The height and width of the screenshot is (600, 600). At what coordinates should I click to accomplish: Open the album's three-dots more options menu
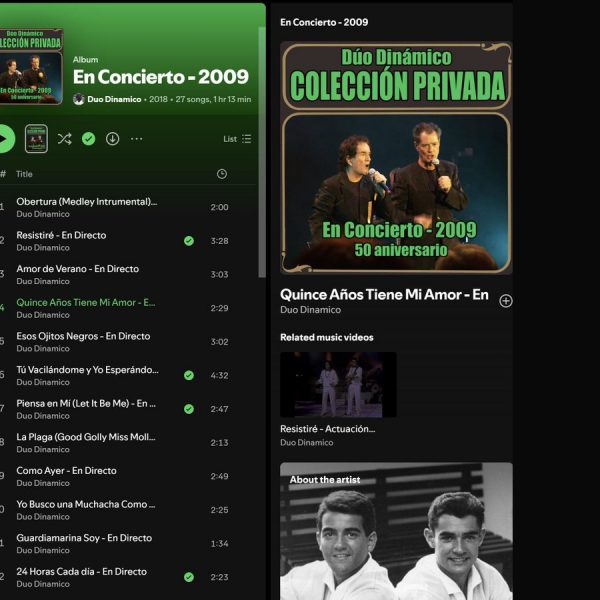pos(137,139)
